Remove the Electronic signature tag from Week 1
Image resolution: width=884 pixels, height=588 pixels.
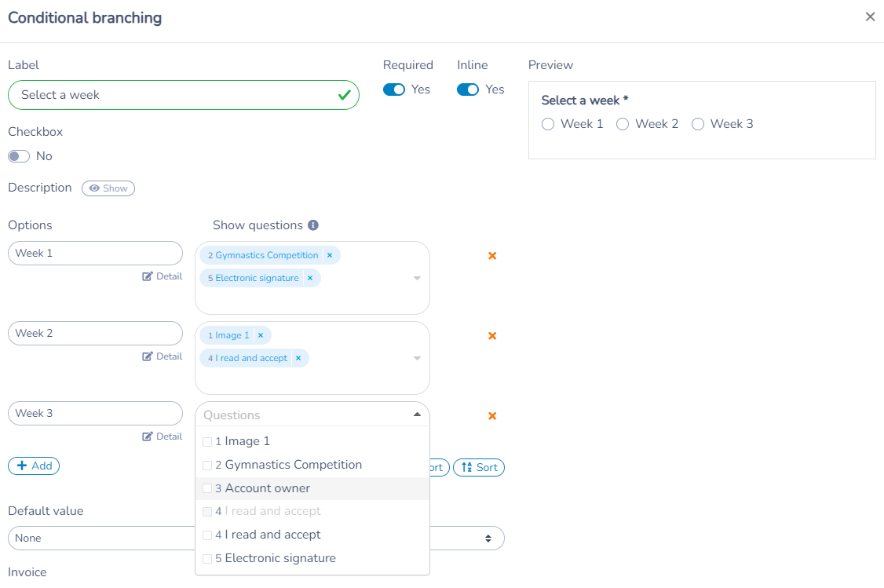(x=310, y=278)
